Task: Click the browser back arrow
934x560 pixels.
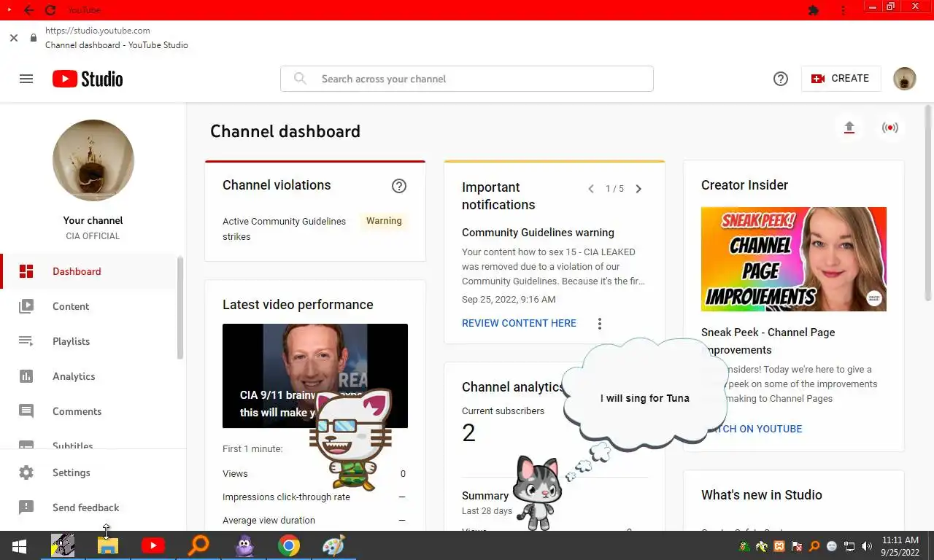Action: coord(28,10)
